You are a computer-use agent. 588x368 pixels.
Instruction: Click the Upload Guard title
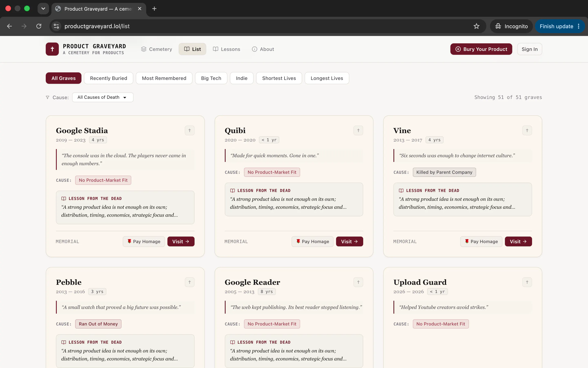pos(420,282)
